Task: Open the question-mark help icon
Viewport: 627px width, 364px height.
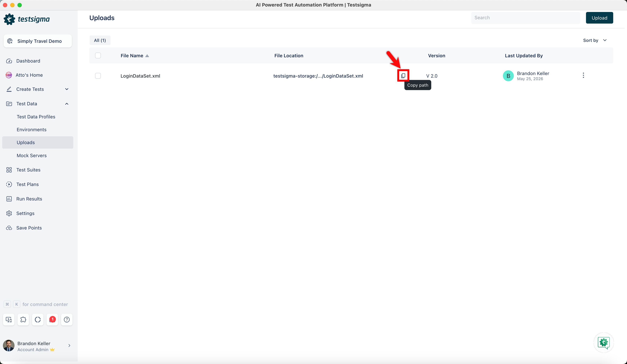Action: click(x=67, y=319)
